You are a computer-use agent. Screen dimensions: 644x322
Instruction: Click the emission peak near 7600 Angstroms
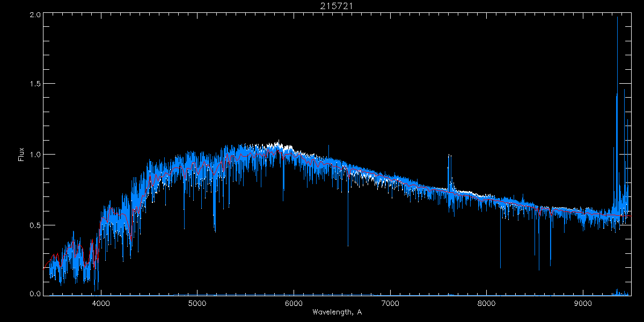pos(449,156)
